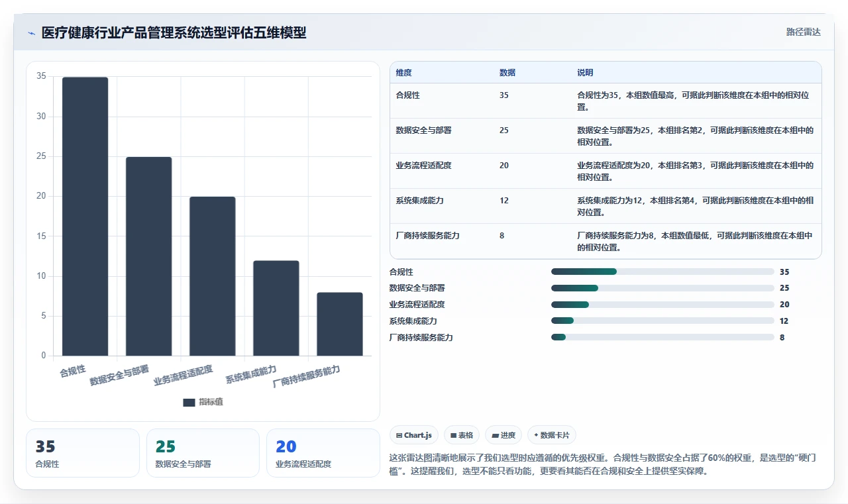Click the 进度 tag icon

pyautogui.click(x=495, y=435)
